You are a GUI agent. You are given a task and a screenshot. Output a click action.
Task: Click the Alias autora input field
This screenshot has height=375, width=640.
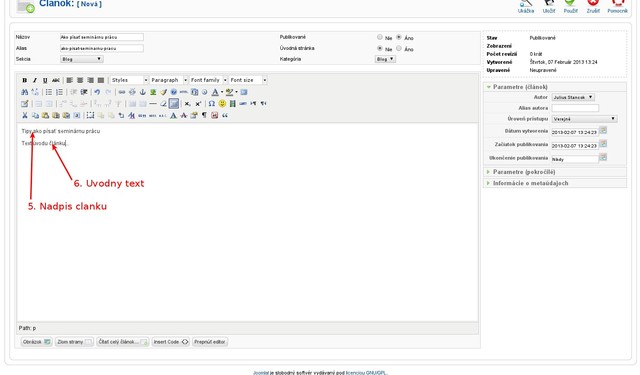(x=575, y=108)
